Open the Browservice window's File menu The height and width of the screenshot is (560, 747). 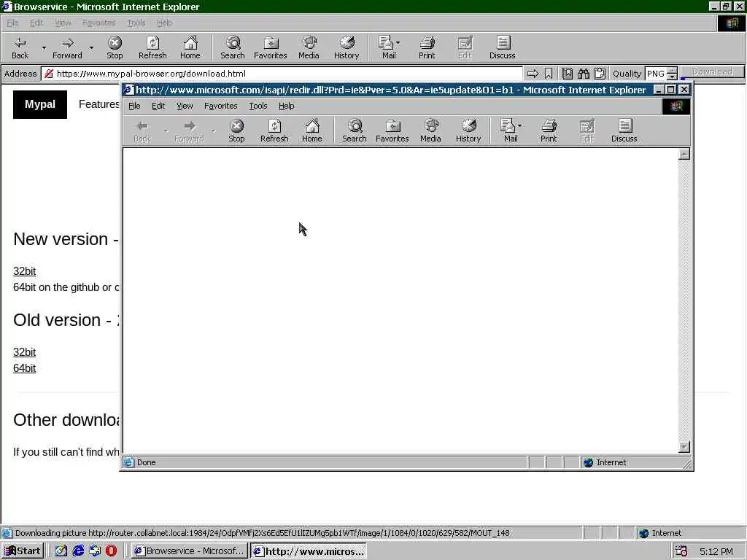[12, 23]
